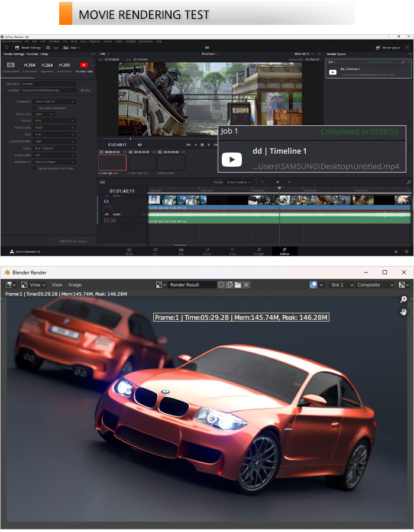Select Blender pan hand tool

click(403, 312)
